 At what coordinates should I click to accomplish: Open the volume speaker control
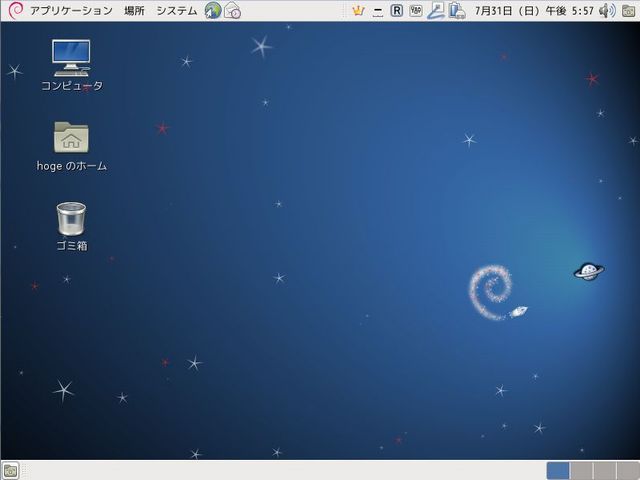click(607, 11)
